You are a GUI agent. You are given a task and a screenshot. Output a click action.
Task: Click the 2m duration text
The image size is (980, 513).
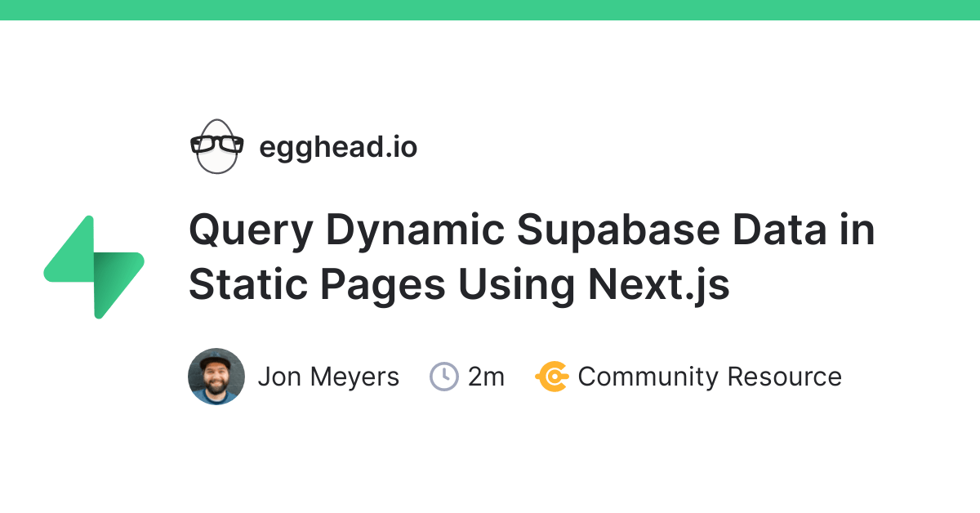pyautogui.click(x=487, y=377)
